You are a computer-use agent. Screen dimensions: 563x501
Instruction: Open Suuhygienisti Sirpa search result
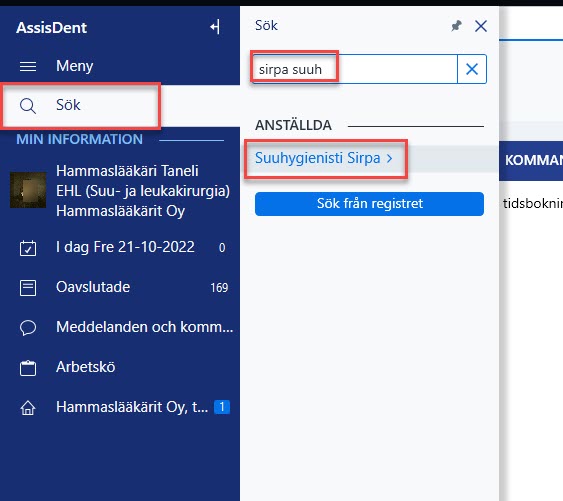coord(317,158)
